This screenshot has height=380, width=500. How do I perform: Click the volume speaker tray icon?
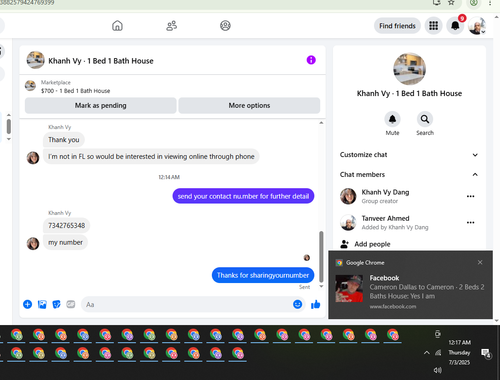[x=438, y=370]
